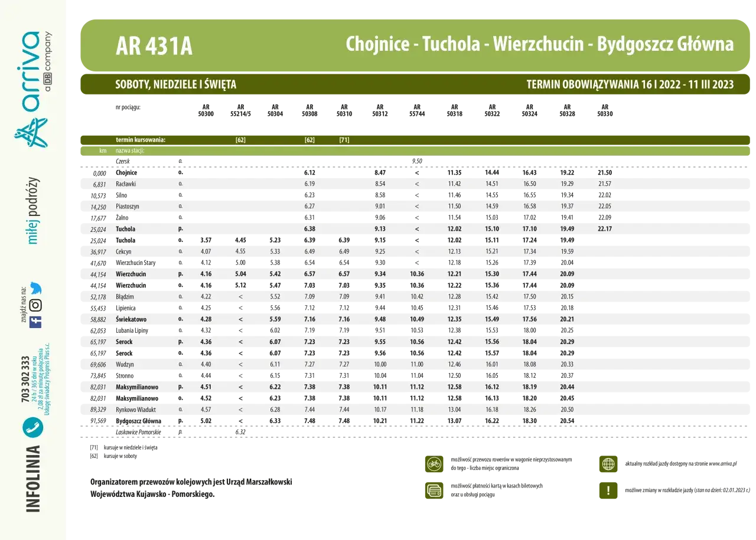The width and height of the screenshot is (756, 540).
Task: Click the ticket card icon in the legend
Action: (433, 490)
